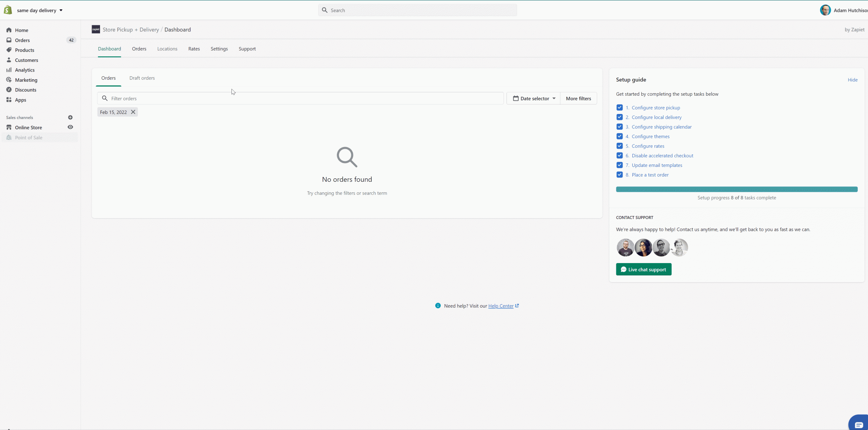Click the More filters button

point(579,98)
